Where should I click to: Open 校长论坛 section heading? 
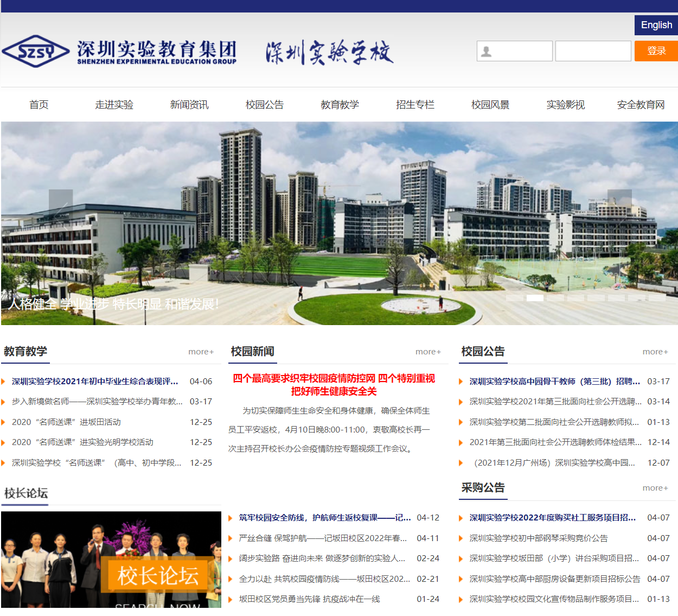point(26,493)
